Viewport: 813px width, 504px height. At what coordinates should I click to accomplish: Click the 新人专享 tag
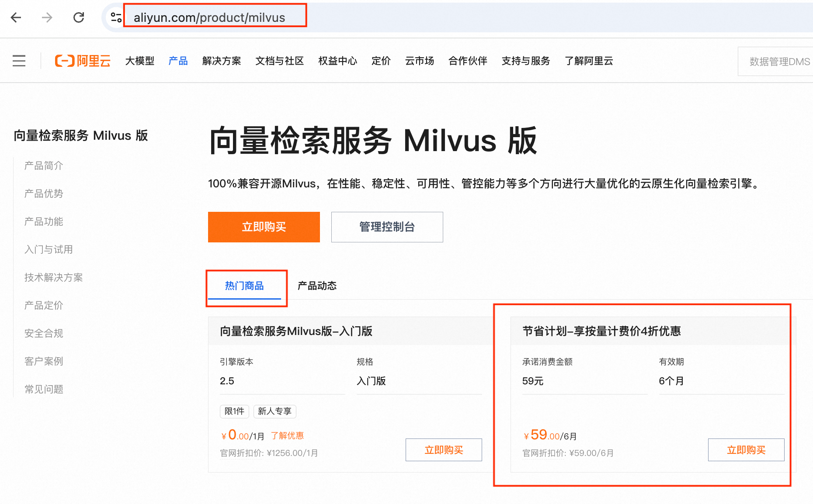(x=274, y=411)
